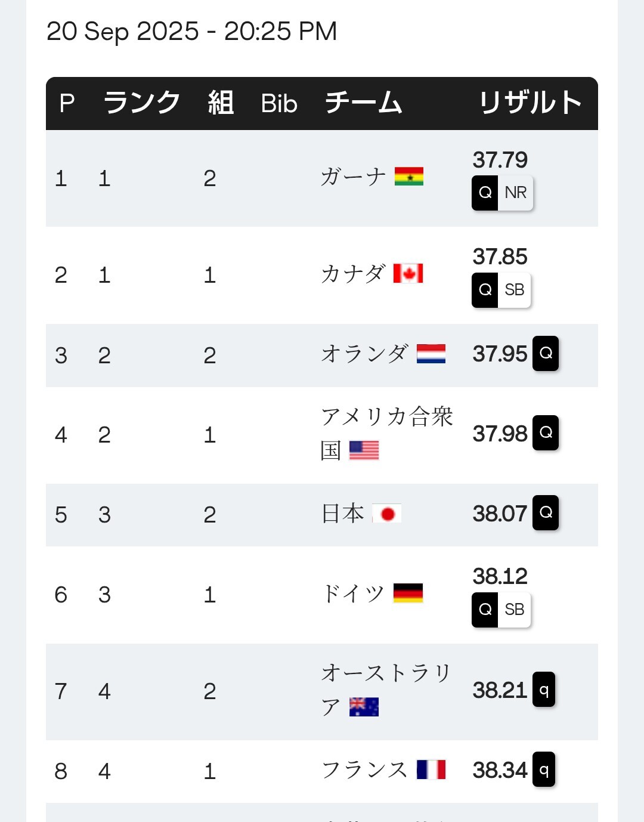This screenshot has height=822, width=644.
Task: Click the NR badge for Ghana
Action: click(515, 193)
